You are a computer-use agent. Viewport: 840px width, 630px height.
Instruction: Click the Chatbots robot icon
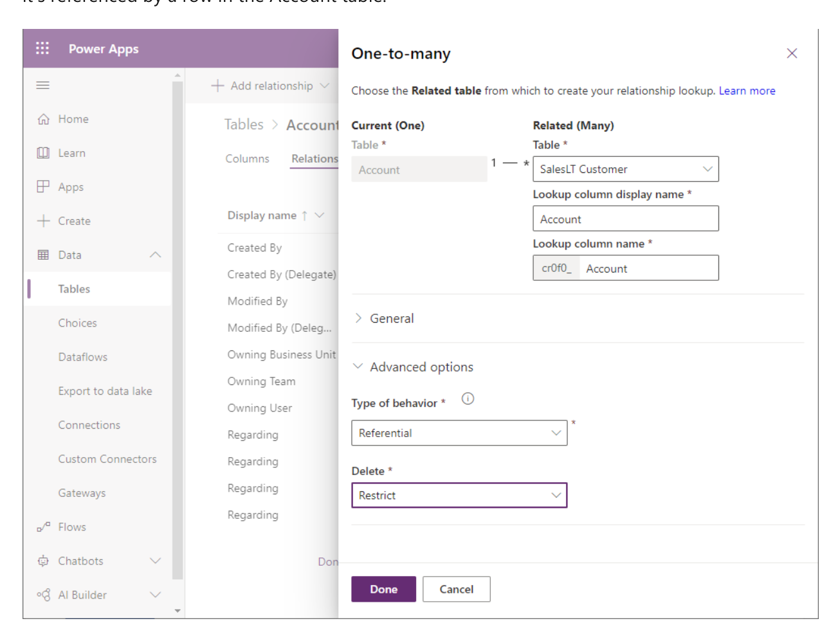(43, 561)
